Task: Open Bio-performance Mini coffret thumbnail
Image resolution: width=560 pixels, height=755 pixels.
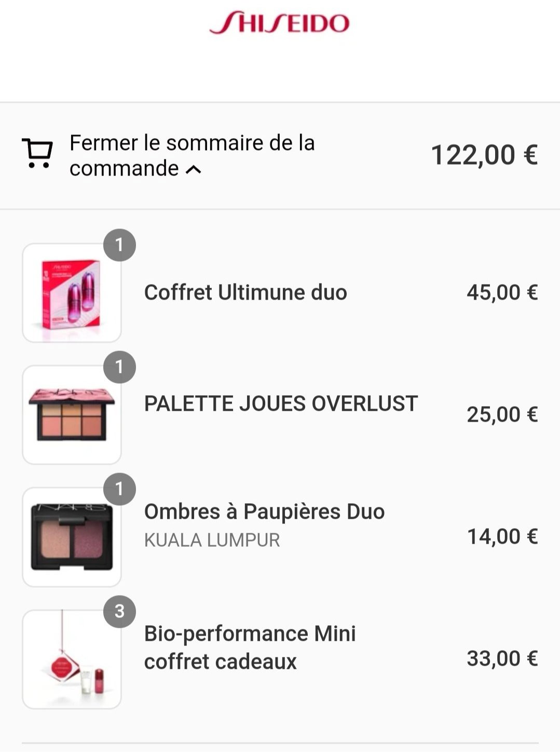Action: point(72,659)
